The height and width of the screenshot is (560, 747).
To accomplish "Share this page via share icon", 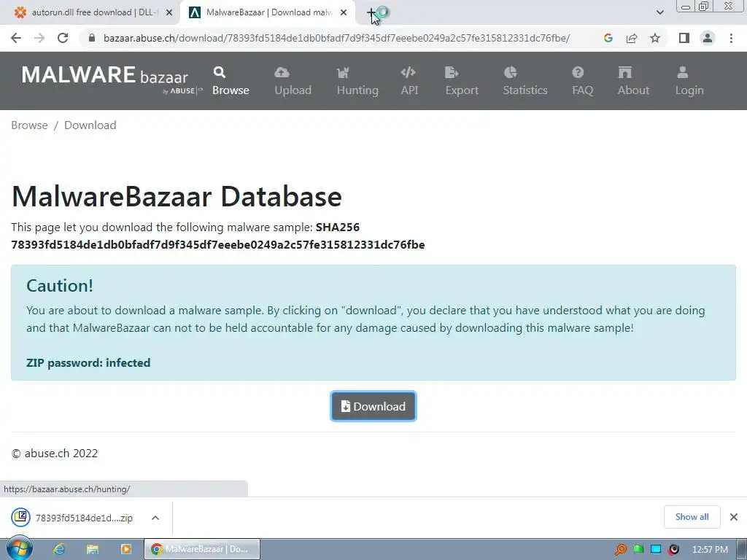I will [632, 38].
